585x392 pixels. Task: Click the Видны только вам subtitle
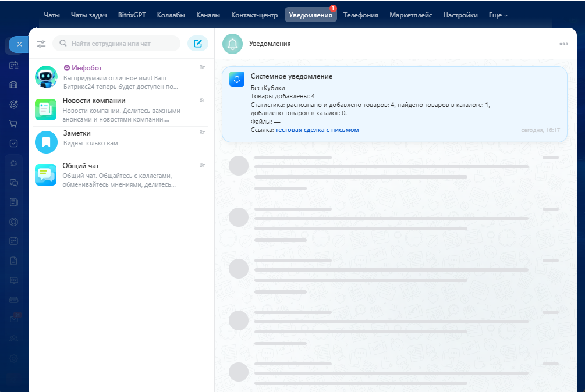pyautogui.click(x=90, y=143)
